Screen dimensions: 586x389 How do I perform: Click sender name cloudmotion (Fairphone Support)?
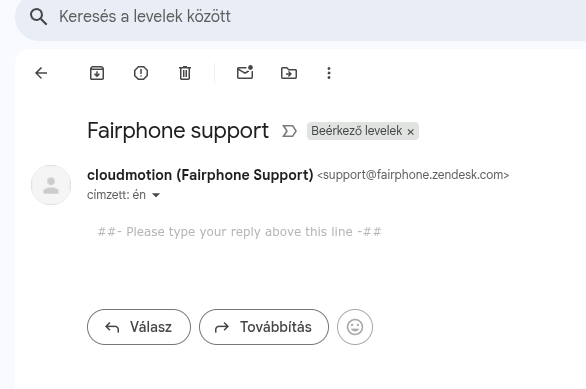[x=200, y=175]
